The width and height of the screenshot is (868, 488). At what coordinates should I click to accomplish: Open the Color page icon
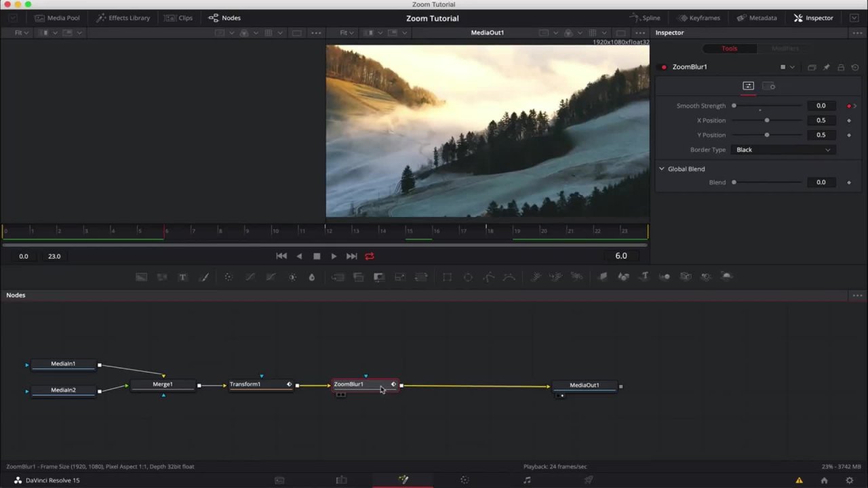(465, 480)
